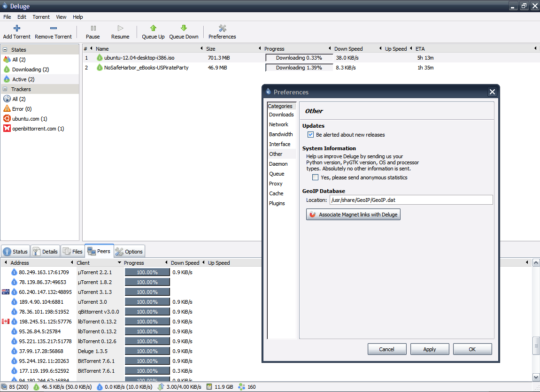Open Preferences from the toolbar
Viewport: 540px width, 392px height.
pyautogui.click(x=222, y=31)
